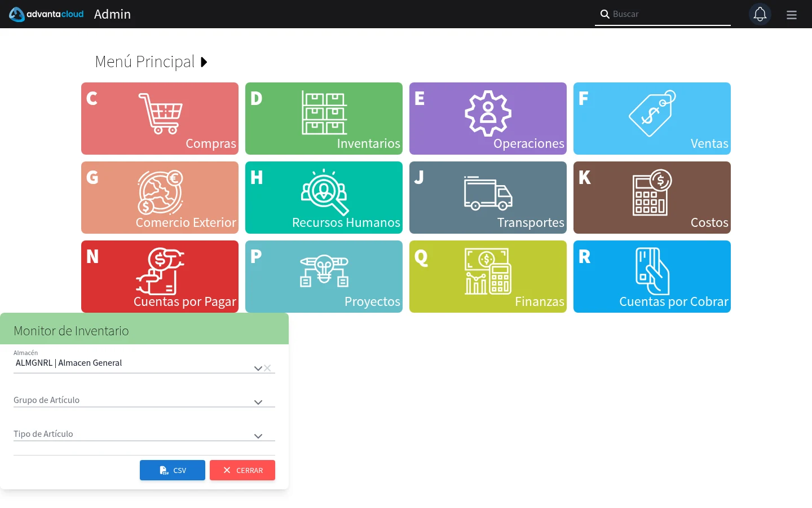Viewport: 812px width, 508px height.
Task: Click the search magnifier icon
Action: click(604, 14)
